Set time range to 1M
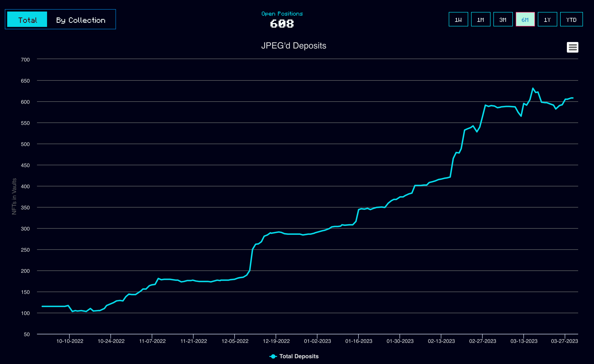 click(480, 19)
